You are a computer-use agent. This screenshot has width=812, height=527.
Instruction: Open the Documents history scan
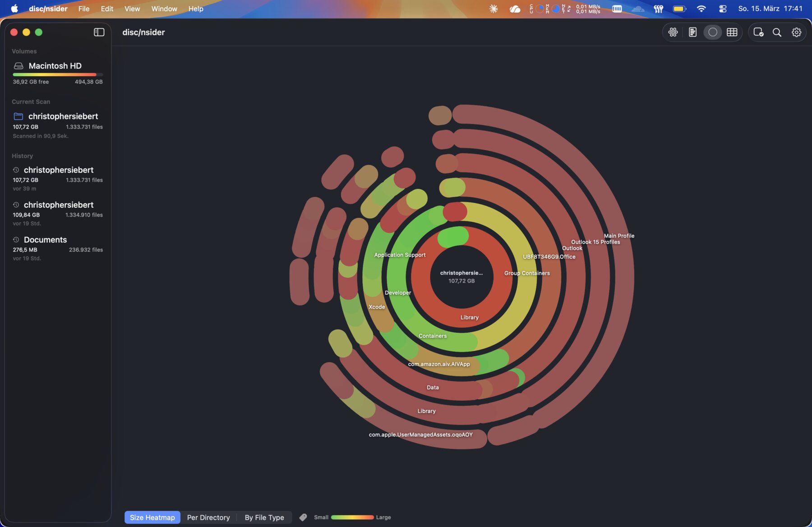(58, 248)
